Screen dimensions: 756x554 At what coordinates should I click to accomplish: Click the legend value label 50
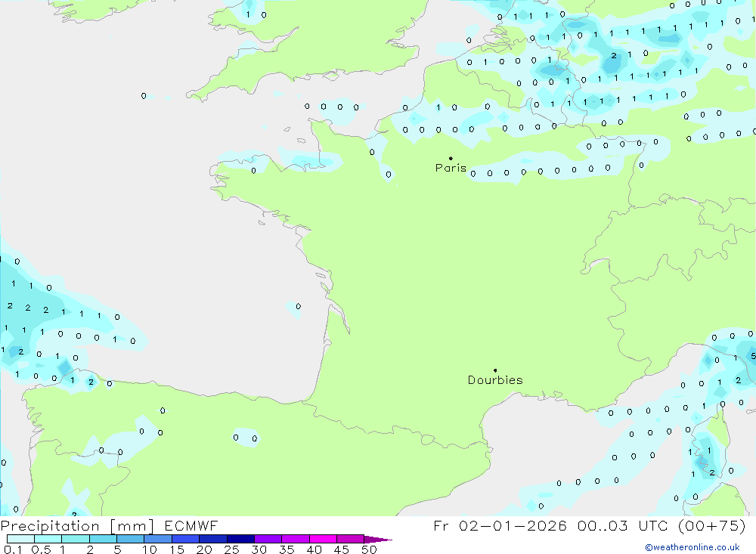(370, 549)
